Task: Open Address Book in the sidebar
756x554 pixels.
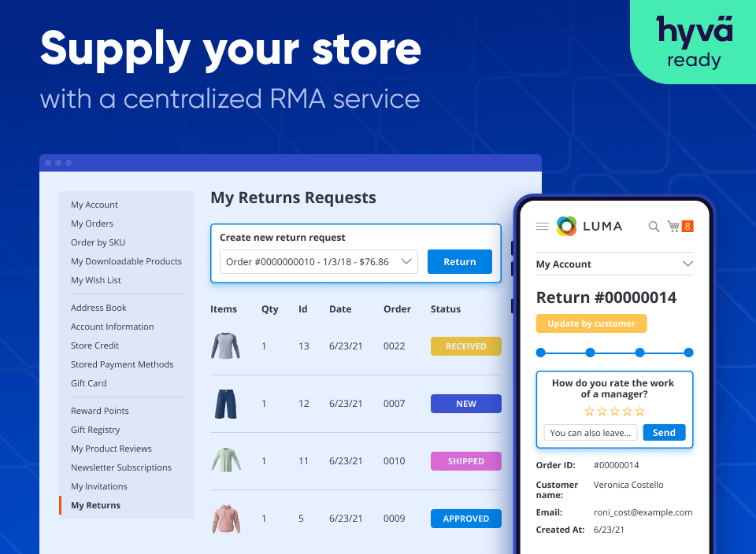Action: [98, 308]
